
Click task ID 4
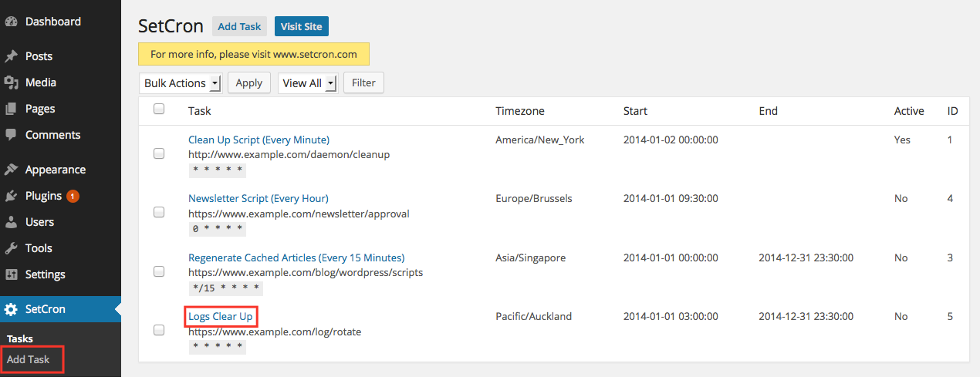coord(950,198)
